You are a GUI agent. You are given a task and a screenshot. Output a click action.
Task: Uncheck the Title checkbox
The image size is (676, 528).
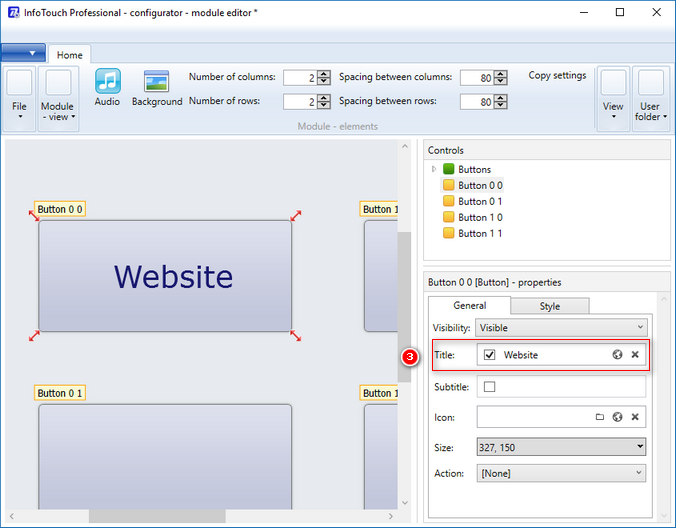click(x=490, y=355)
